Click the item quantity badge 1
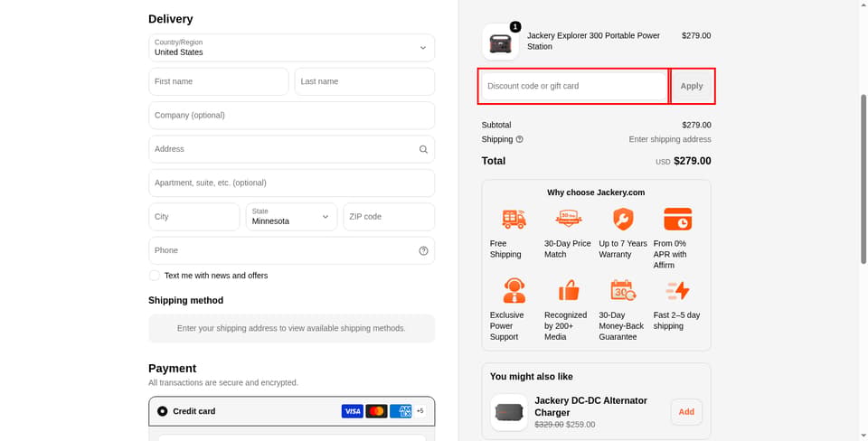The height and width of the screenshot is (441, 868). pyautogui.click(x=514, y=26)
